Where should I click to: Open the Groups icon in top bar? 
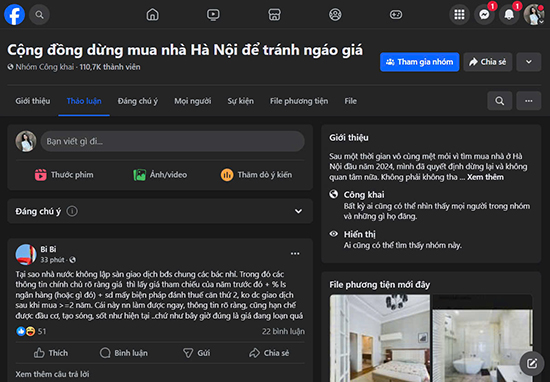pyautogui.click(x=335, y=15)
